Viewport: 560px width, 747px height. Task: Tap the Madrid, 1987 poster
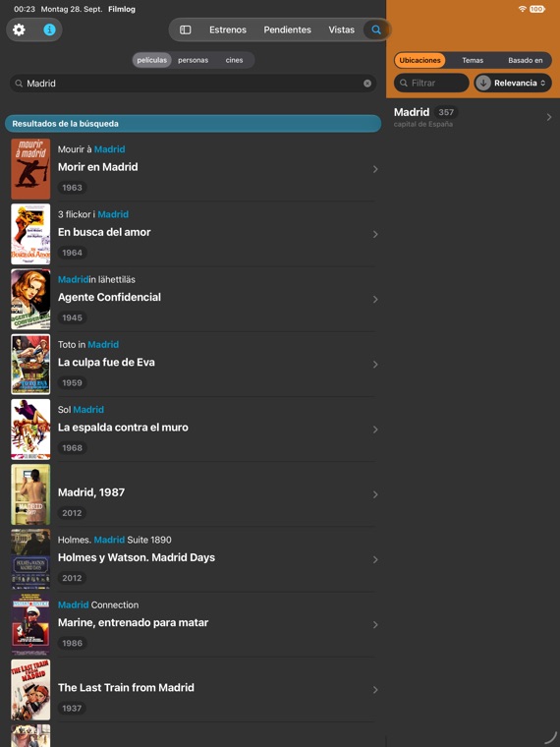coord(30,494)
